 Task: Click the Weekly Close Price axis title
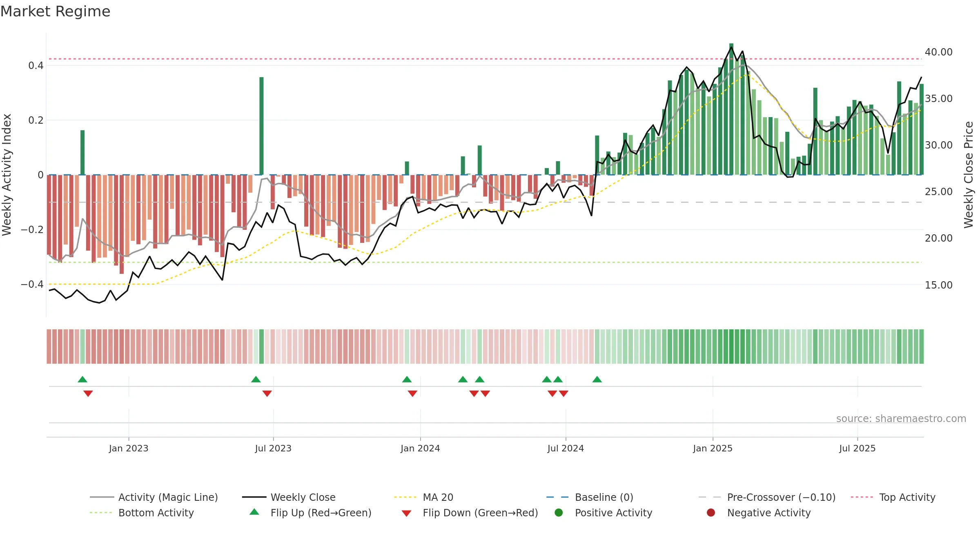969,175
